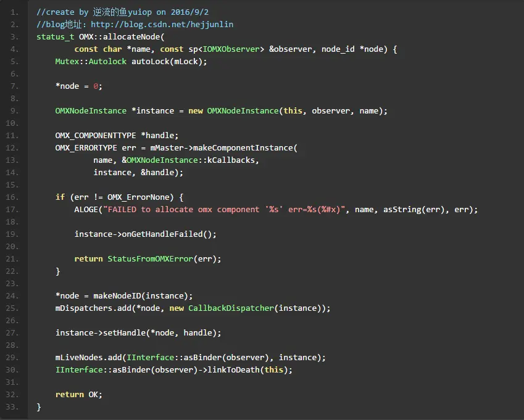This screenshot has width=524, height=420.
Task: Click line number 1 in the gutter
Action: [14, 12]
